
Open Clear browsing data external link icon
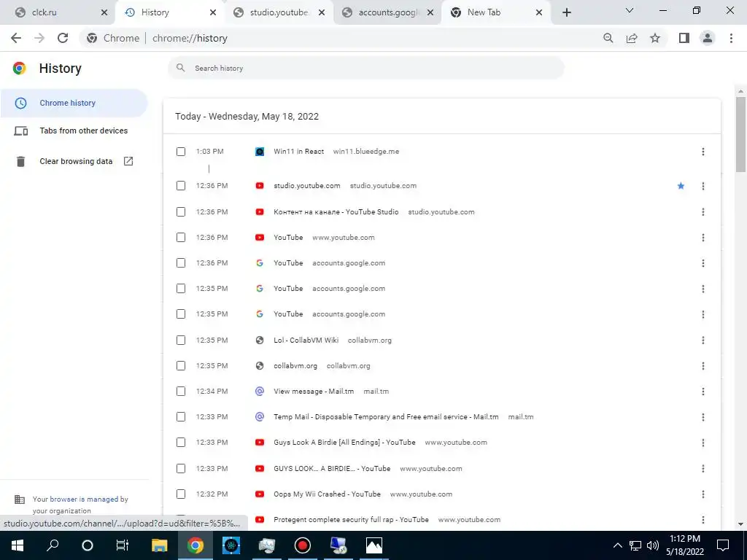tap(128, 161)
